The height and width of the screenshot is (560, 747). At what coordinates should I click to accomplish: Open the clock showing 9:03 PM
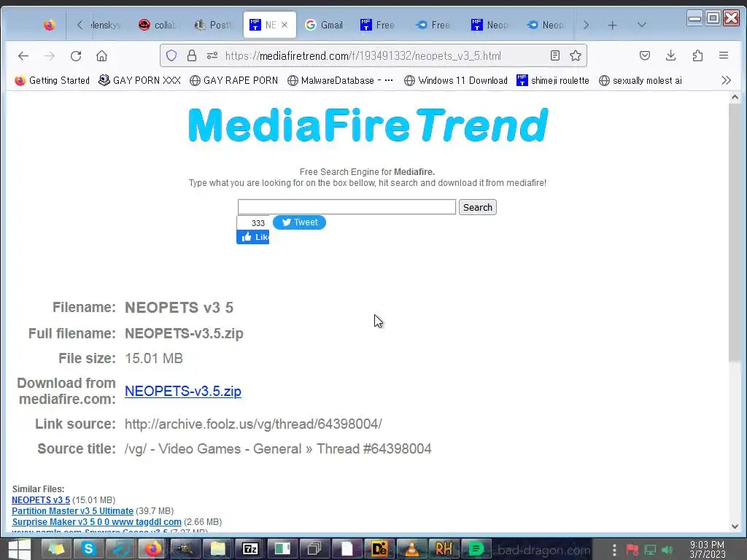(x=708, y=550)
